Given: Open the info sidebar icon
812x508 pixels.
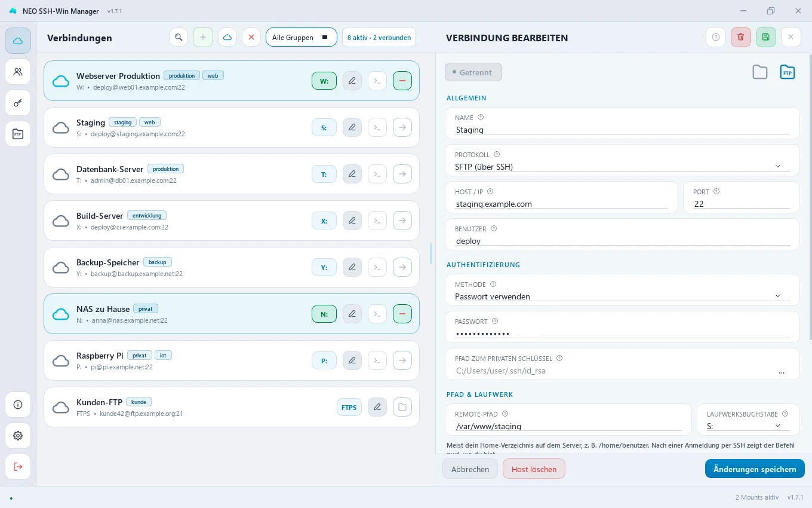Looking at the screenshot, I should pos(18,405).
